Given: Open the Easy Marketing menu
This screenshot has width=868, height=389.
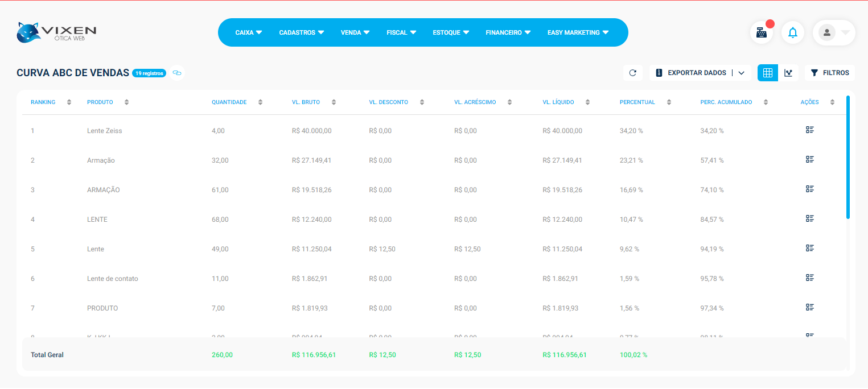Looking at the screenshot, I should 578,32.
